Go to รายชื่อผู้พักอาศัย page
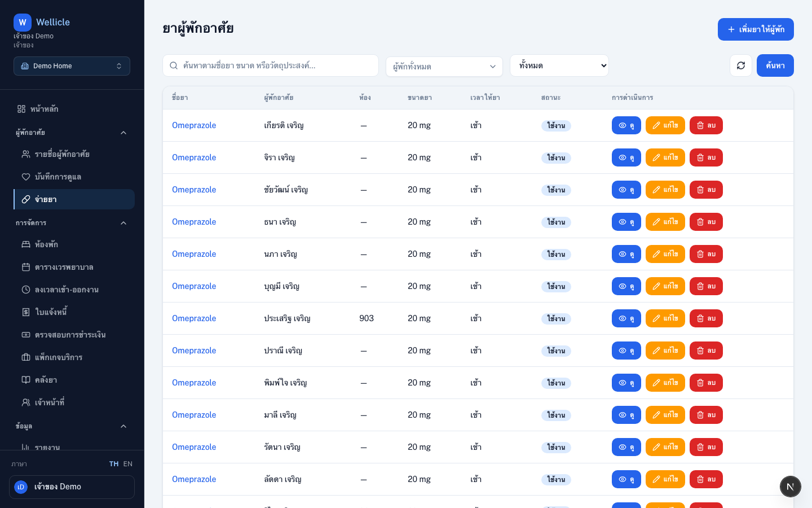The image size is (812, 508). [74, 154]
